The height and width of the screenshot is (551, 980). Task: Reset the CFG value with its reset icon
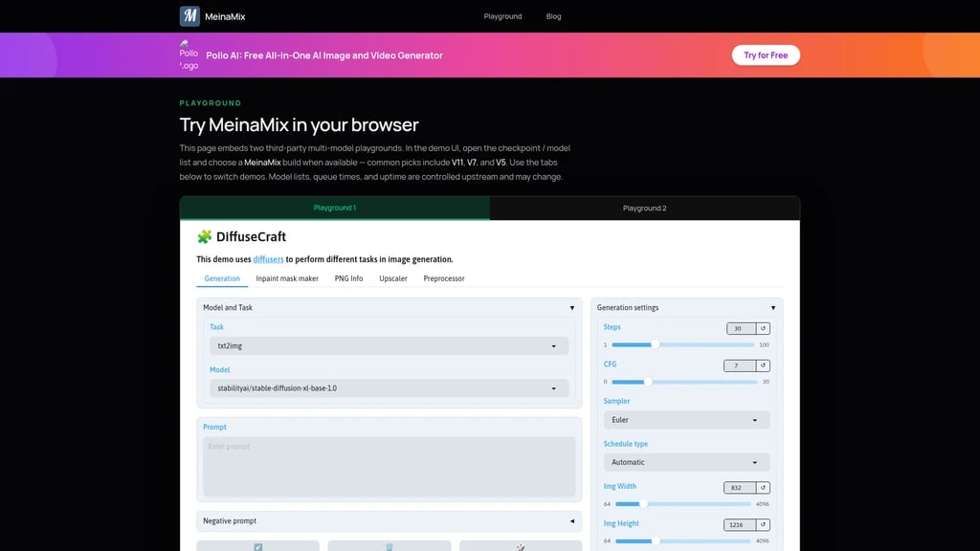point(763,365)
